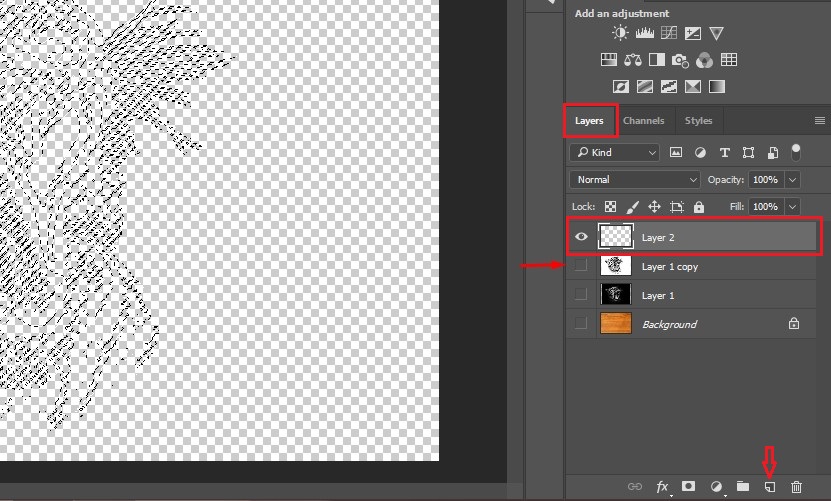Open the Kind filter dropdown
The image size is (831, 501).
point(615,153)
